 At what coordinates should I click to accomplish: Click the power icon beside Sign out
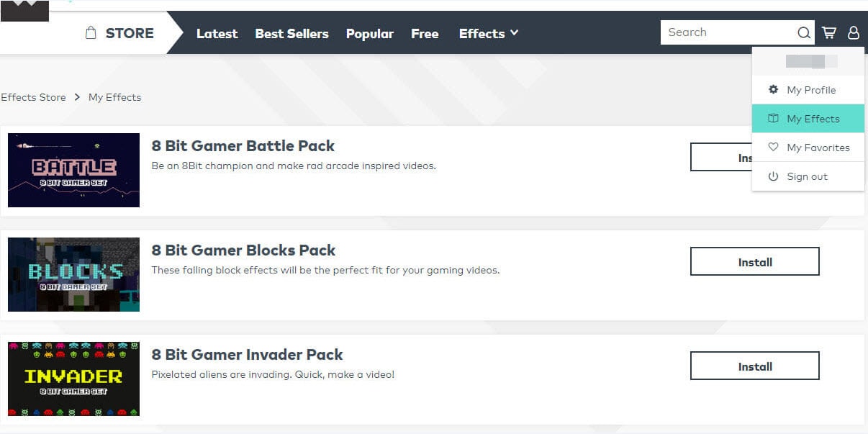(x=773, y=176)
